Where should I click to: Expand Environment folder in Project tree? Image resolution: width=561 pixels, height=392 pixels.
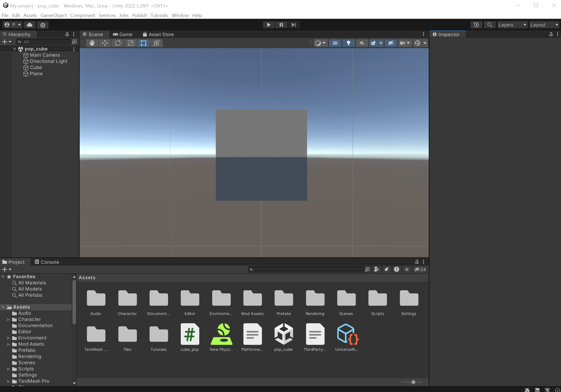8,338
